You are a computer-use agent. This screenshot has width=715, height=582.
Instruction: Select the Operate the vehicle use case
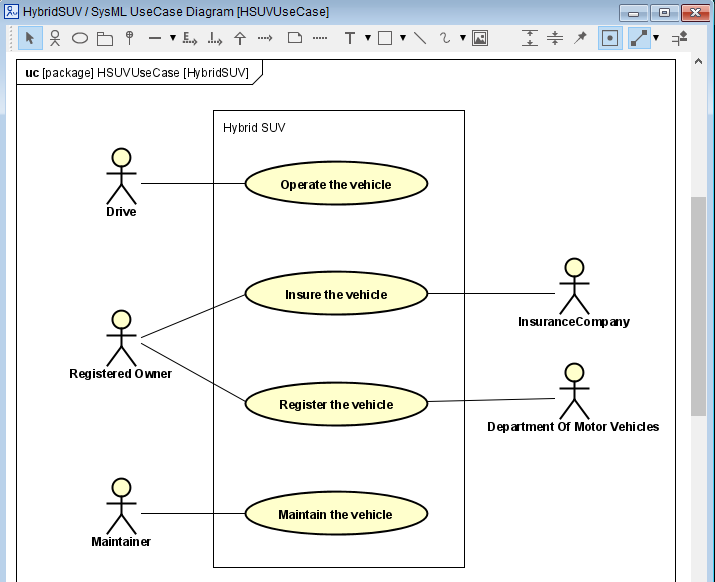pos(337,183)
